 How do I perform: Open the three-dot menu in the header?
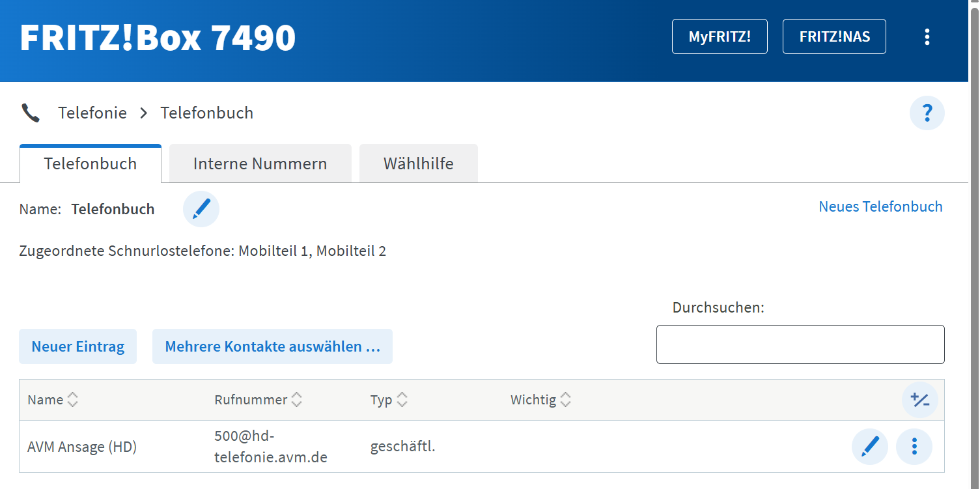tap(927, 36)
